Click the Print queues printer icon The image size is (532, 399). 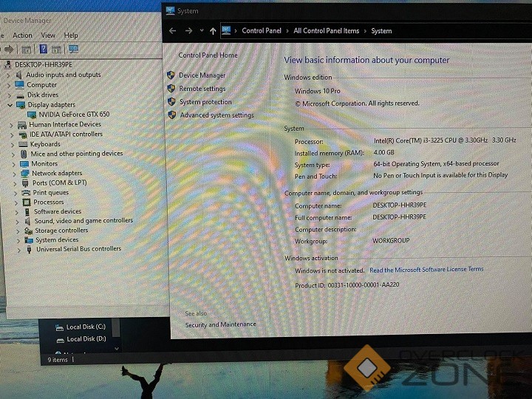click(26, 193)
